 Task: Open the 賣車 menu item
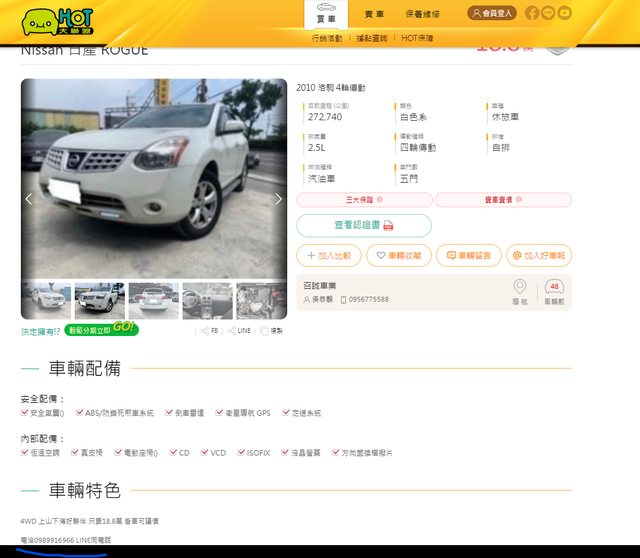tap(374, 14)
